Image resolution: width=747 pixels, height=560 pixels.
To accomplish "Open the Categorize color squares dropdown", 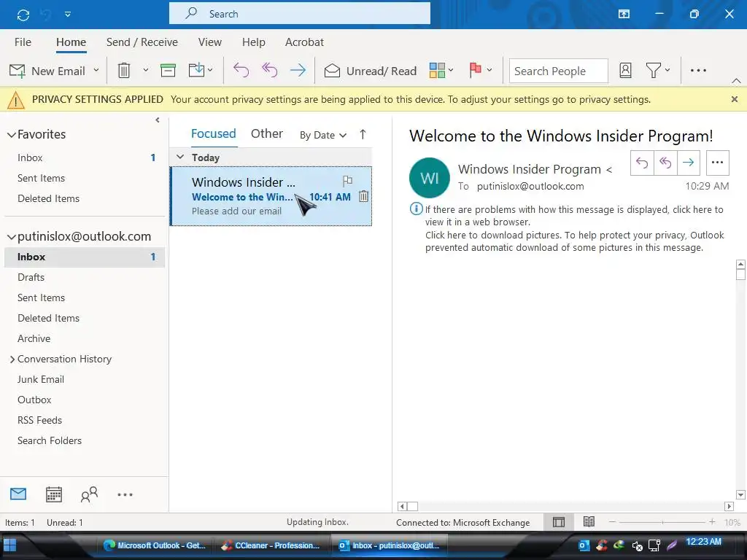I will pyautogui.click(x=441, y=71).
